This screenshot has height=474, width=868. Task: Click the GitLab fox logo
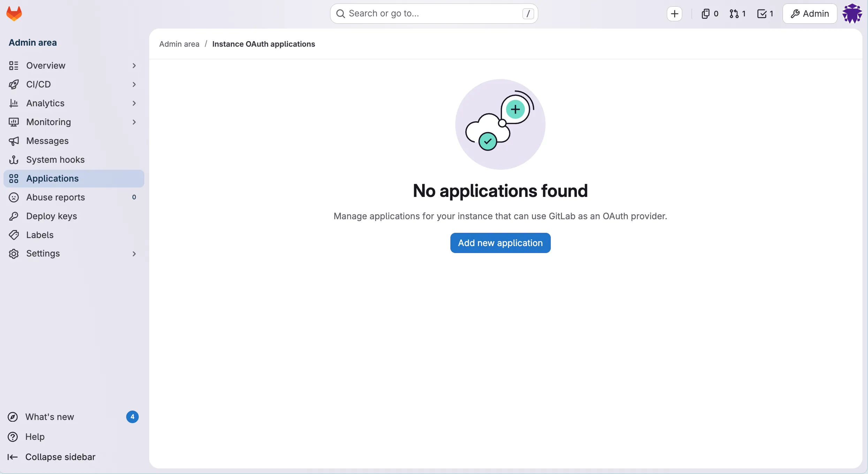(14, 13)
